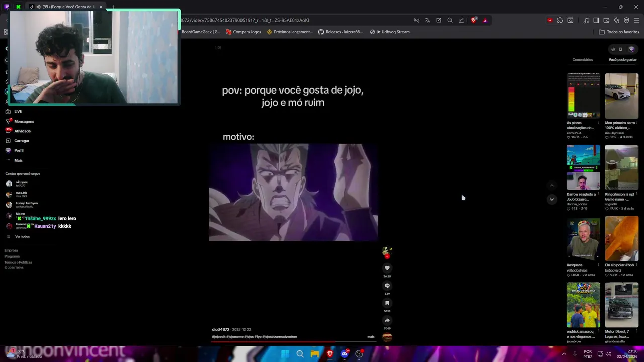This screenshot has width=644, height=362.
Task: Click the share page icon in the address bar
Action: coord(461,20)
